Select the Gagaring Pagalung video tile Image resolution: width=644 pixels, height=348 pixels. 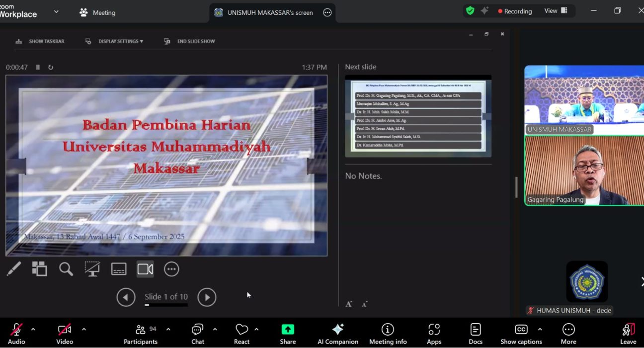pos(584,171)
